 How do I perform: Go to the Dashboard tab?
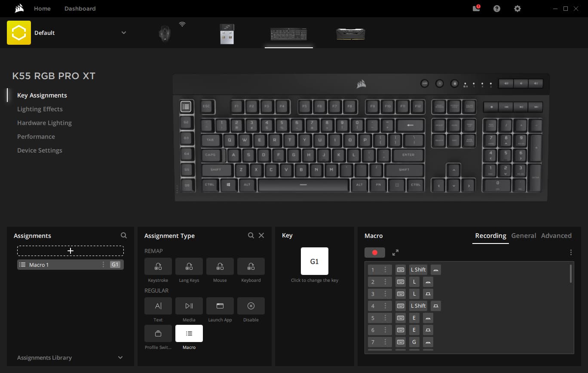point(80,9)
